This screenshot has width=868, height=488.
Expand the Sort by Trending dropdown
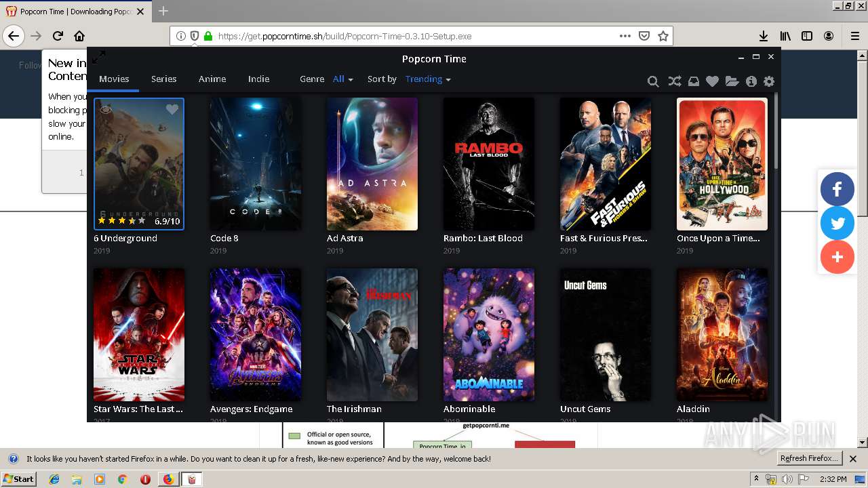428,79
